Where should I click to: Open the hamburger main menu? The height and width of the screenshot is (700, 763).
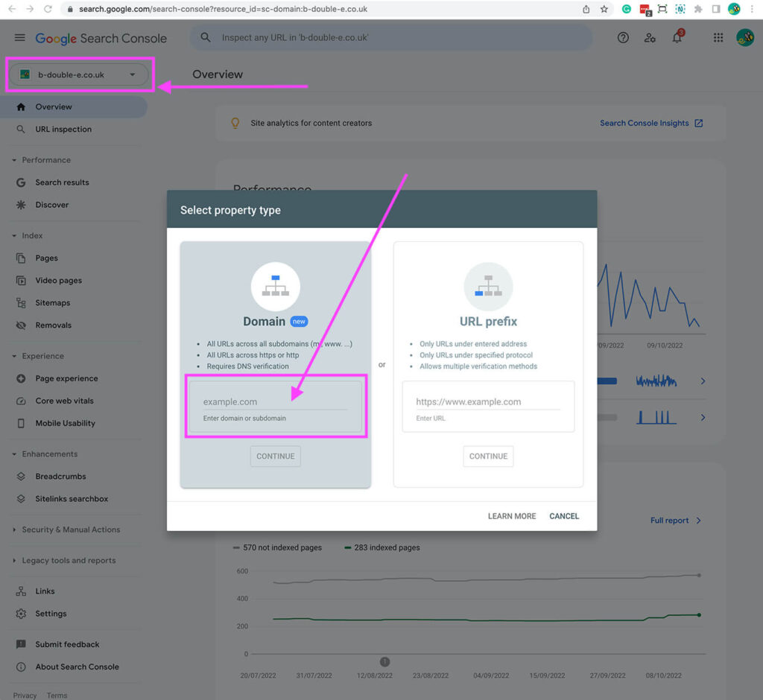(20, 38)
